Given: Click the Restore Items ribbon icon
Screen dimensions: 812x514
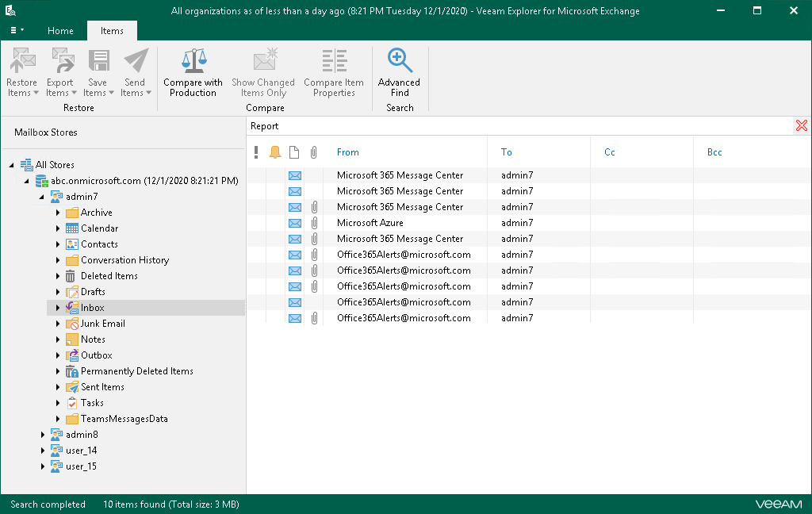Looking at the screenshot, I should tap(22, 62).
